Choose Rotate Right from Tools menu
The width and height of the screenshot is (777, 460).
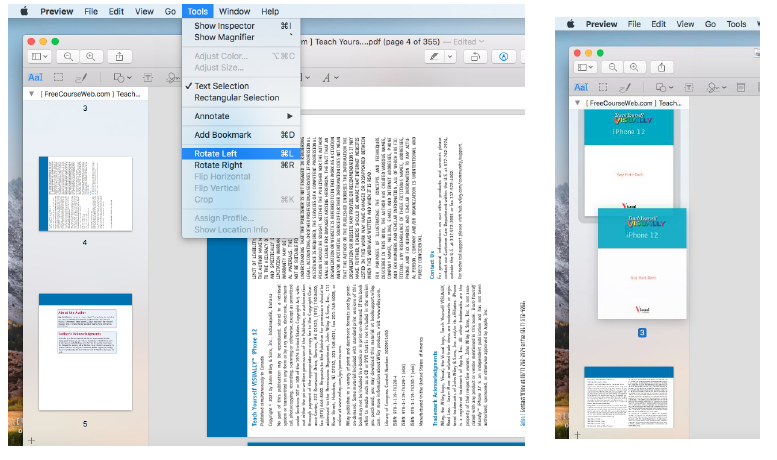219,165
